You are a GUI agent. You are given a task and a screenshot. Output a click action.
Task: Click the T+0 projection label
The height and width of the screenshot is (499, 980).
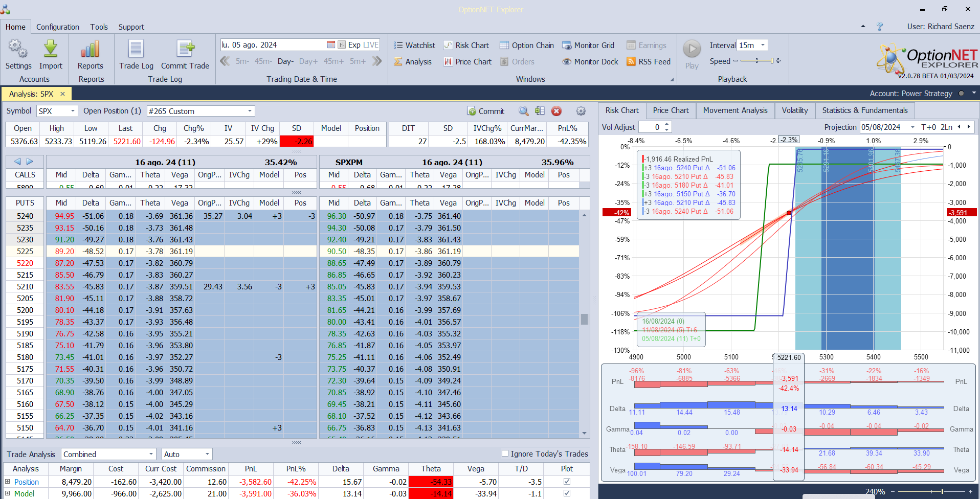click(928, 127)
